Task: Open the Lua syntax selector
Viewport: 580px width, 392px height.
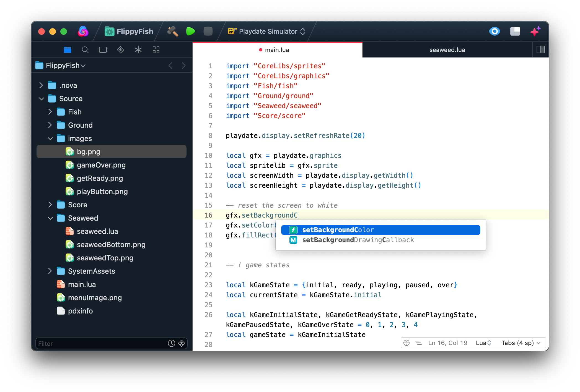Action: pos(483,343)
